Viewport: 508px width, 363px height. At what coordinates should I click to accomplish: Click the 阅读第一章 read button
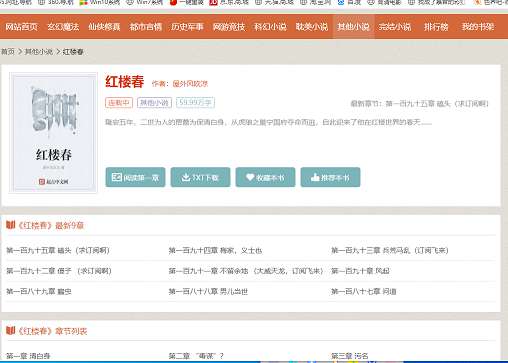pyautogui.click(x=135, y=177)
